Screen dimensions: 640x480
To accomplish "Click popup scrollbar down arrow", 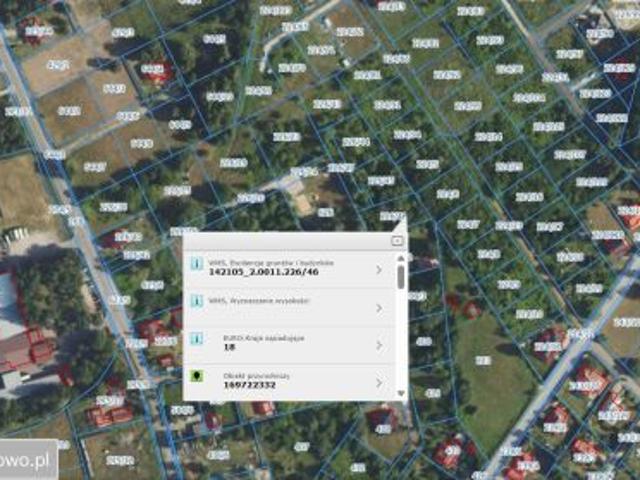I will click(401, 393).
